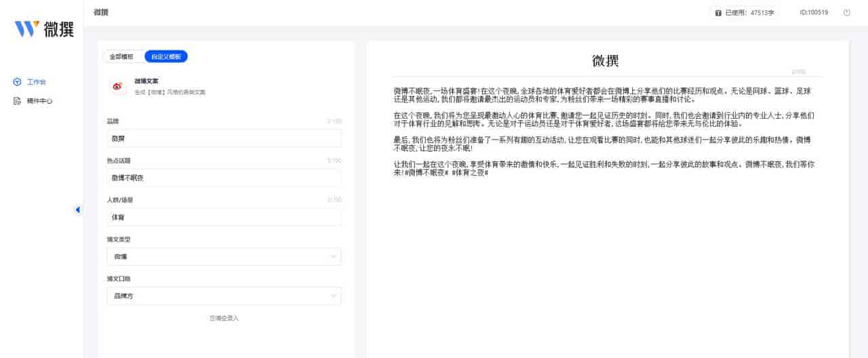Click the 稿件中心 document icon
This screenshot has width=868, height=358.
point(18,101)
